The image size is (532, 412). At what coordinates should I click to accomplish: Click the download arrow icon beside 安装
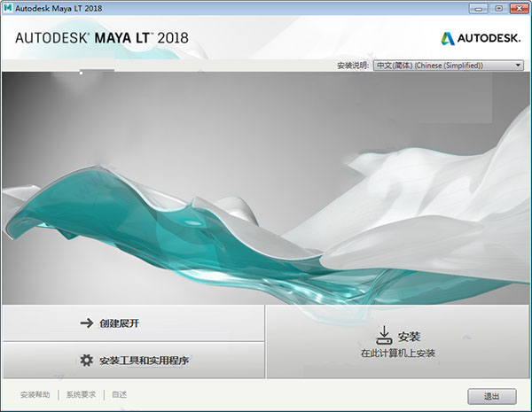pos(384,335)
